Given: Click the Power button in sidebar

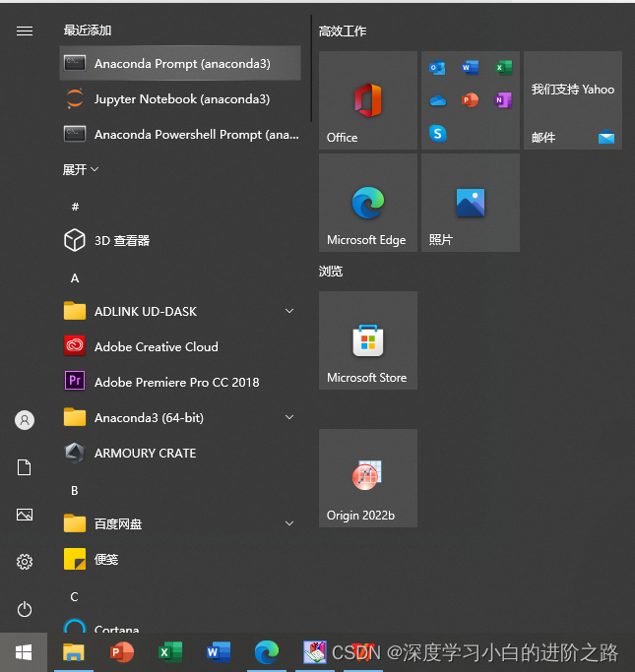Looking at the screenshot, I should [25, 609].
